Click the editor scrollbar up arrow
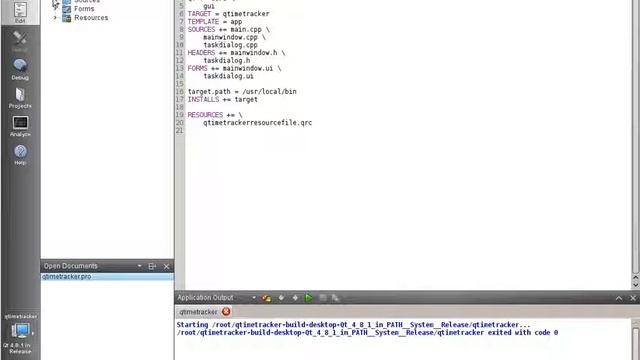This screenshot has height=360, width=640. pyautogui.click(x=636, y=278)
